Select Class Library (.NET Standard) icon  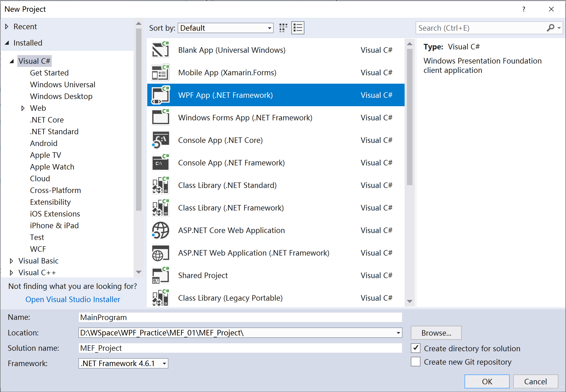tap(160, 185)
